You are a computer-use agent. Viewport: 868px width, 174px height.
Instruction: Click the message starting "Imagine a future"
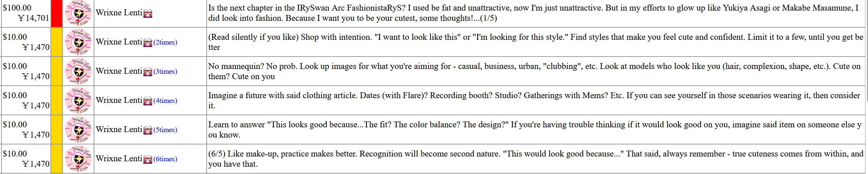click(534, 100)
